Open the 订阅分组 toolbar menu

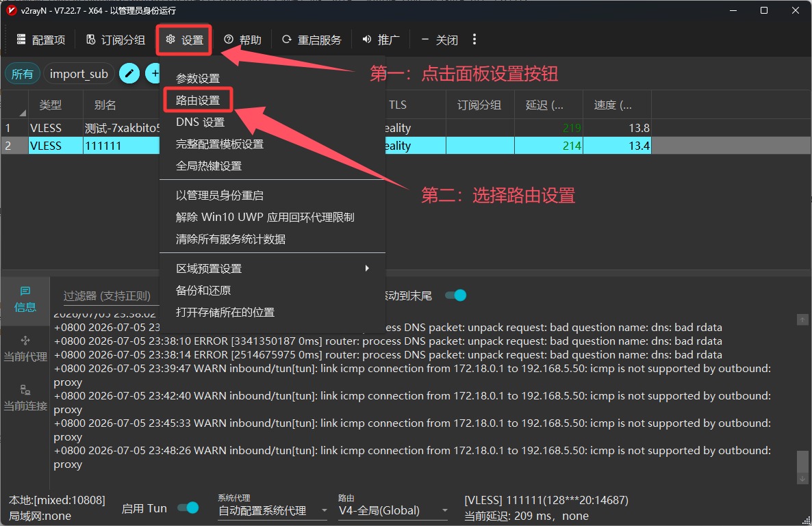(x=115, y=40)
